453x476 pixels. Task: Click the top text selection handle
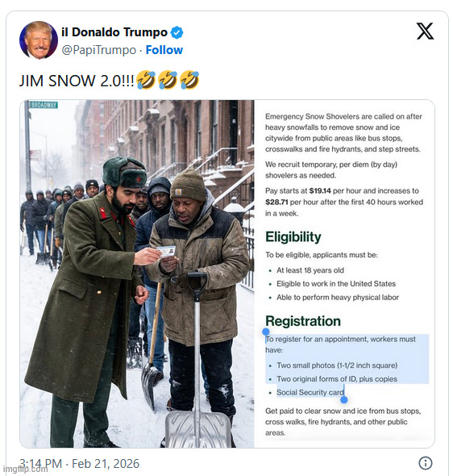(266, 332)
